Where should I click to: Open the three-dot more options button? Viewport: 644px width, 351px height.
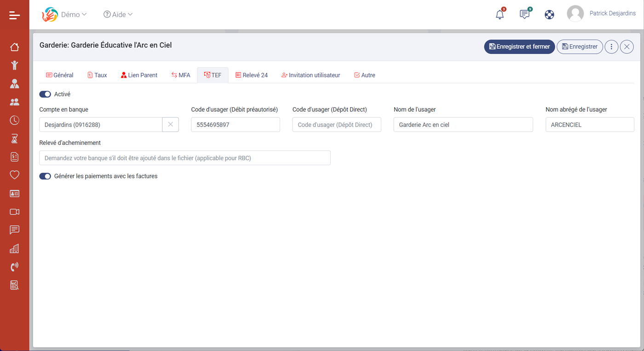pyautogui.click(x=611, y=46)
